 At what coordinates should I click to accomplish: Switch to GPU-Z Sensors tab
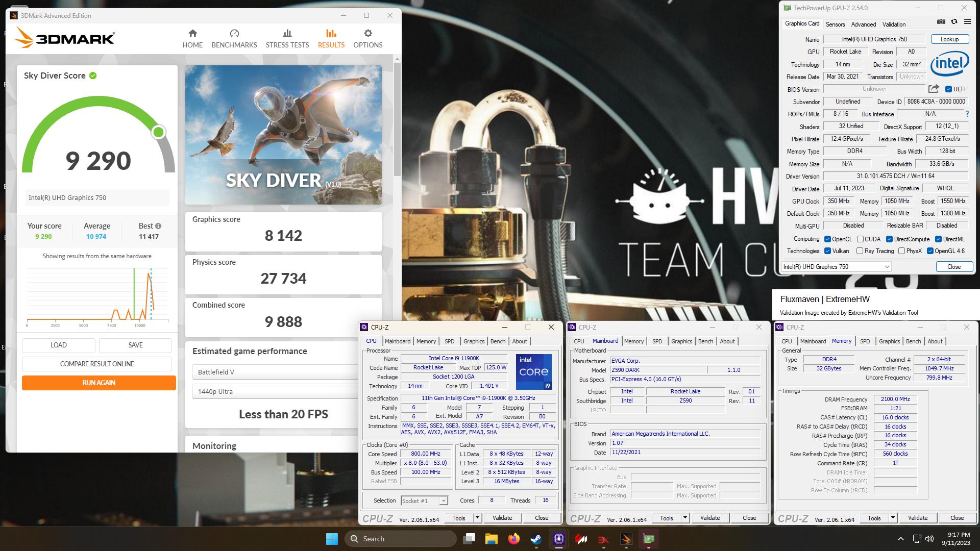coord(835,24)
